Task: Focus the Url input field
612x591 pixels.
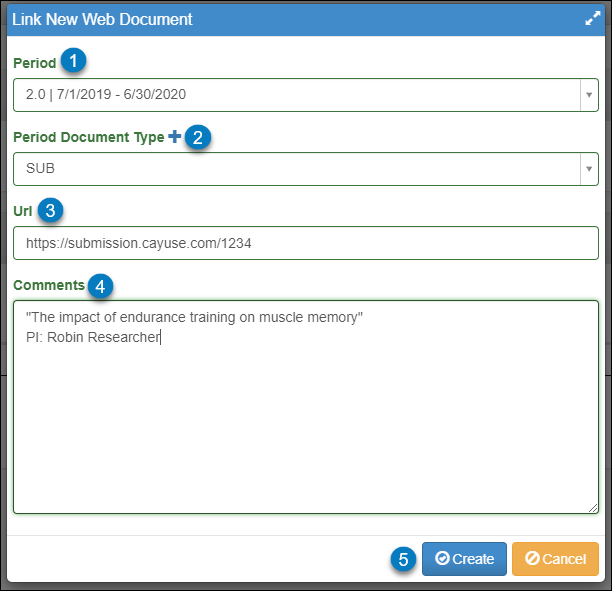Action: 306,243
